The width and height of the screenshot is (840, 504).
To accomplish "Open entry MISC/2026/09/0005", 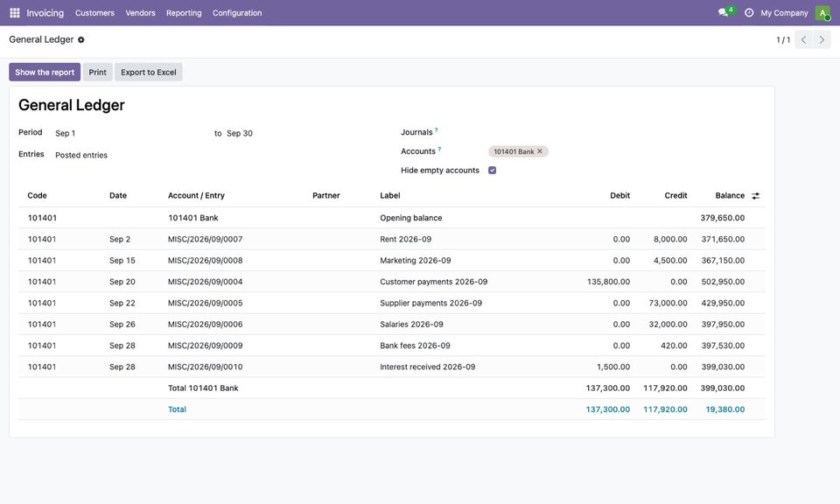I will click(205, 303).
